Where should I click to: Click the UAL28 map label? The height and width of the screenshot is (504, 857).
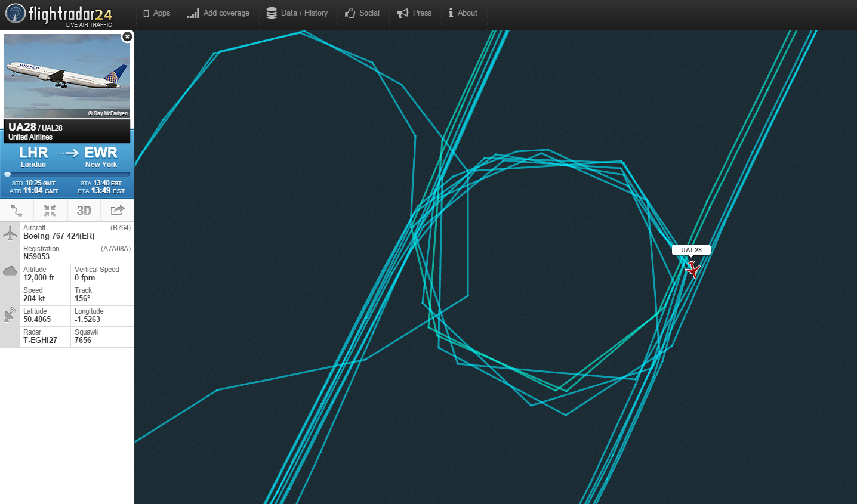point(691,250)
